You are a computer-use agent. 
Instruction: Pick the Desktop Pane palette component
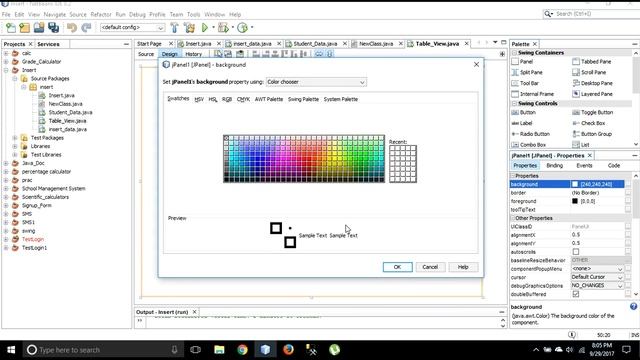coord(592,83)
